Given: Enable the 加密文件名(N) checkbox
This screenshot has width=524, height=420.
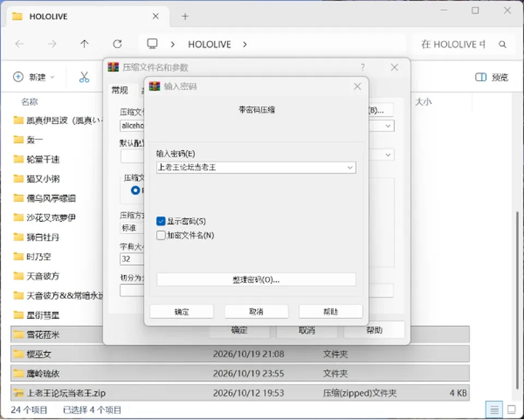Looking at the screenshot, I should click(x=160, y=236).
